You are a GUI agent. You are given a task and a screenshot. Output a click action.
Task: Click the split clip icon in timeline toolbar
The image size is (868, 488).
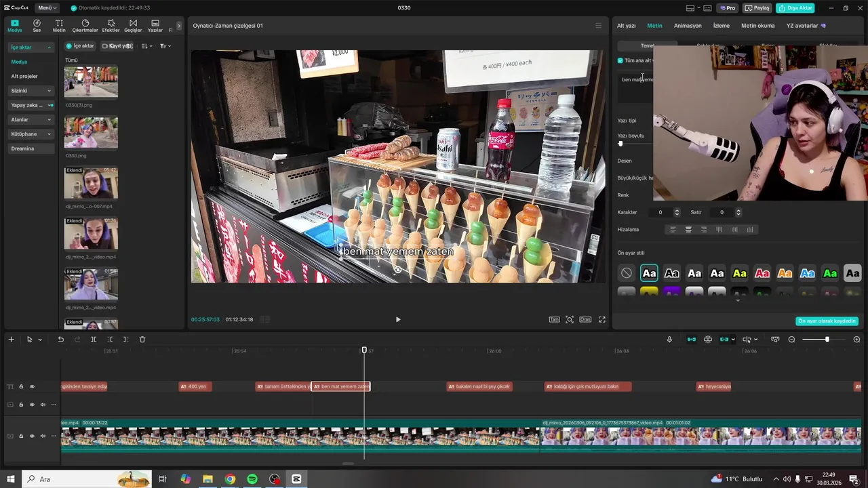click(x=94, y=340)
